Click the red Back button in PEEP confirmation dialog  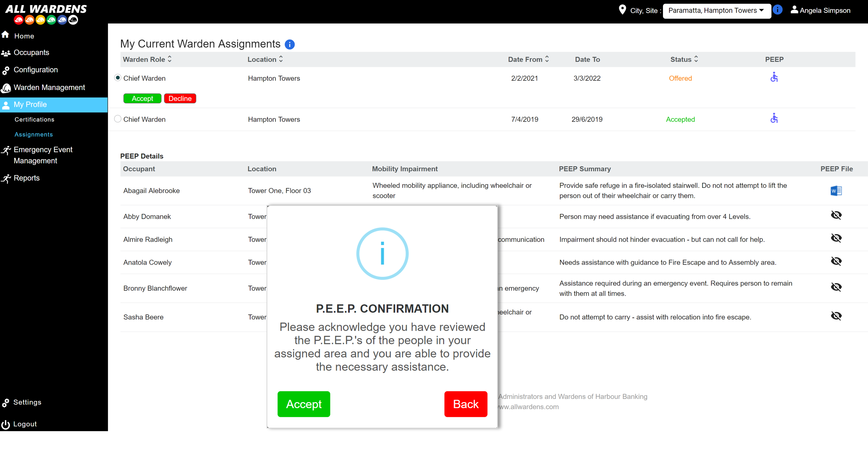(x=466, y=404)
